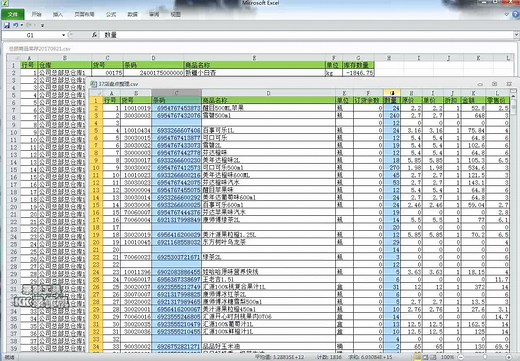Click the 计数: 1816 status bar entry
Image resolution: width=520 pixels, height=361 pixels.
(x=329, y=357)
